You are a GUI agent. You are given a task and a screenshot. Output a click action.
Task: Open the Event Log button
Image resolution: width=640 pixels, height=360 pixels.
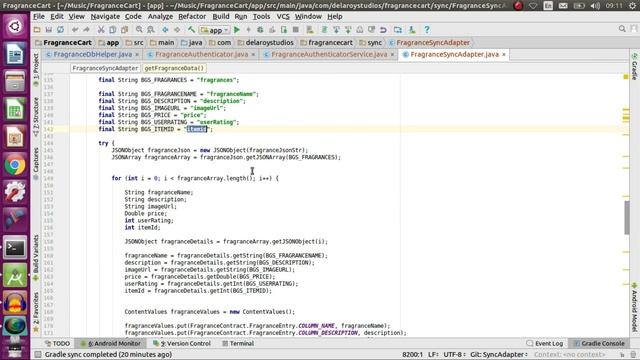point(544,344)
